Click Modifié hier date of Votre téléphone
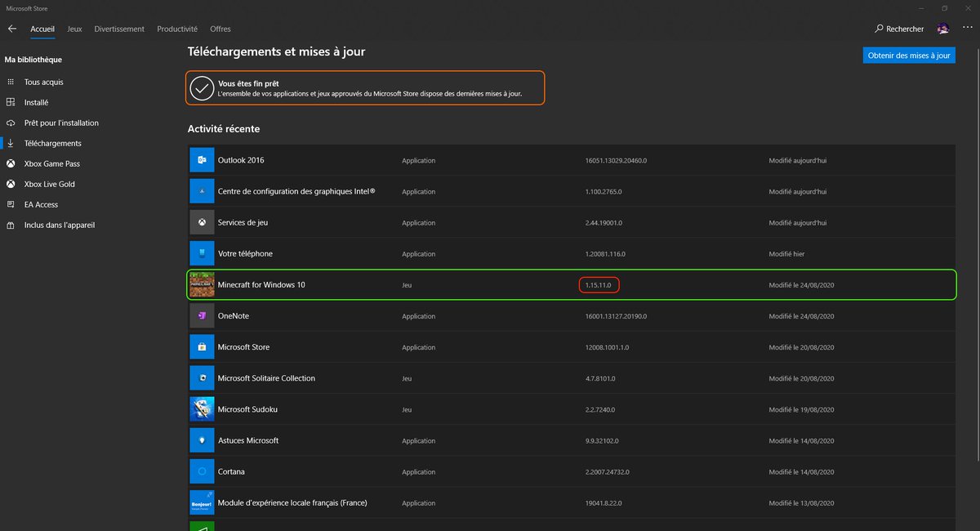Image resolution: width=980 pixels, height=531 pixels. pyautogui.click(x=786, y=254)
